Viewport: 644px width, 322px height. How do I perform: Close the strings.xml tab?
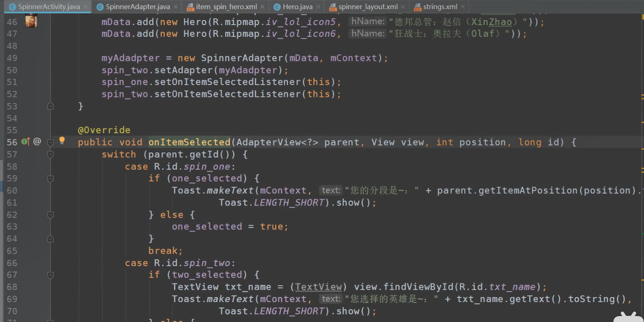463,7
